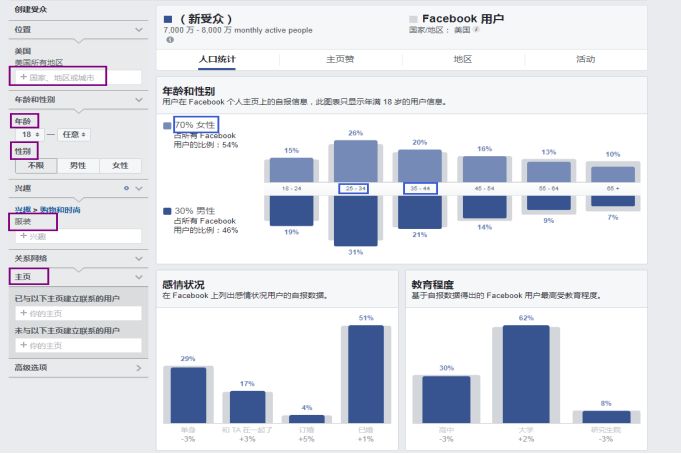Select 不限 gender option
This screenshot has height=454, width=681.
[36, 166]
